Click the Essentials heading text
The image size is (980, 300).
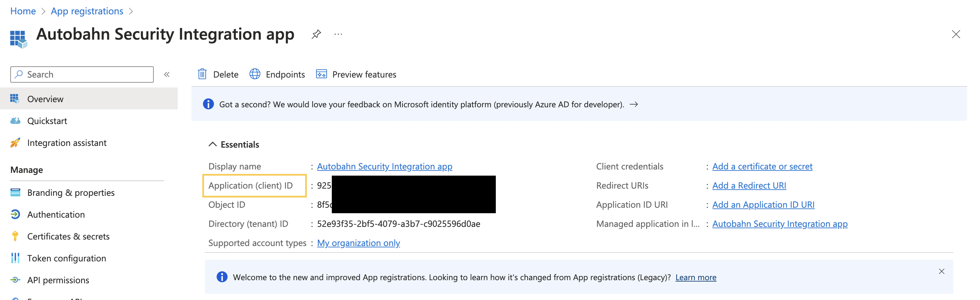[240, 145]
